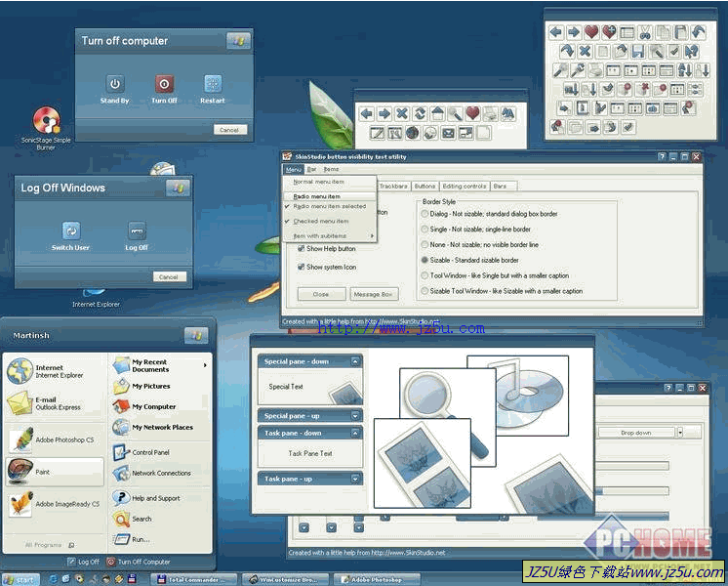Open Run... from the start menu

pyautogui.click(x=132, y=539)
